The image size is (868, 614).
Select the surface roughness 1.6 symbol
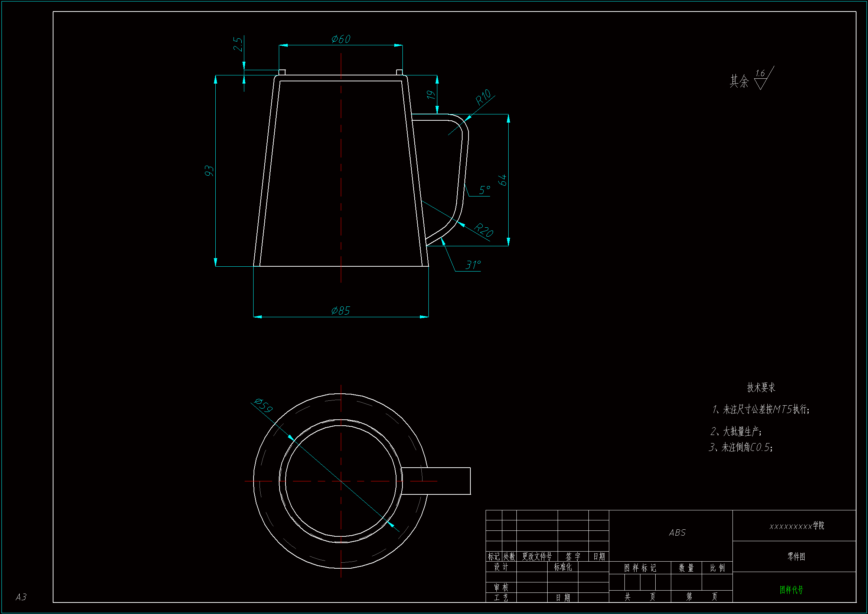click(761, 79)
